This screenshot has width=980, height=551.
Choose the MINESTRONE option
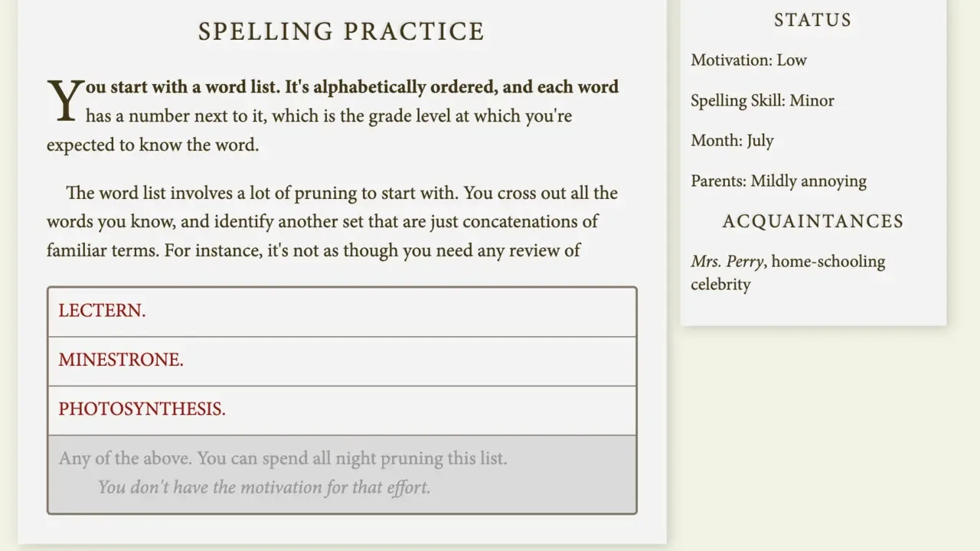341,361
